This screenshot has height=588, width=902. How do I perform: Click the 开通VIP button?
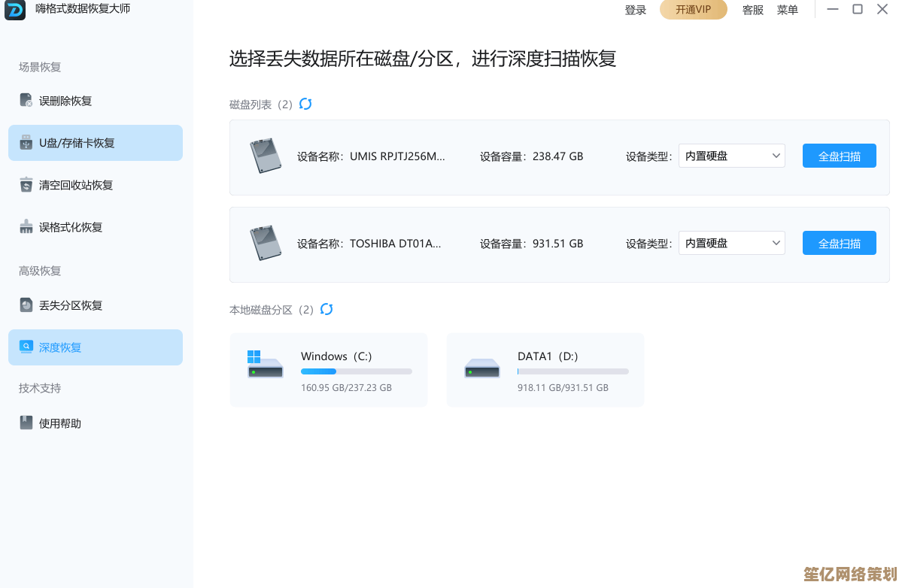tap(693, 10)
